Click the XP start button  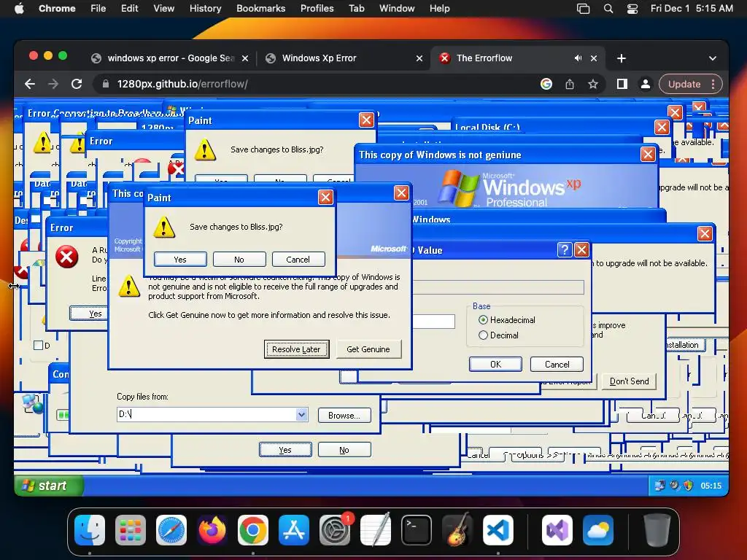(49, 486)
